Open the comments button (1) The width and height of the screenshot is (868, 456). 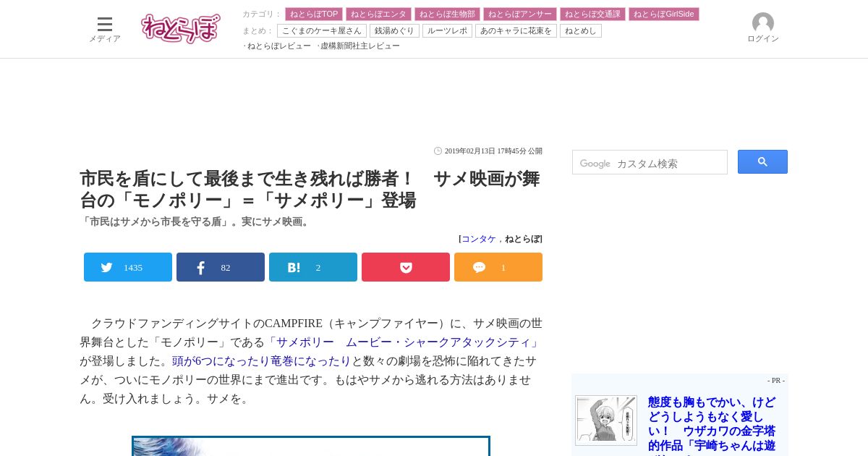pyautogui.click(x=498, y=267)
